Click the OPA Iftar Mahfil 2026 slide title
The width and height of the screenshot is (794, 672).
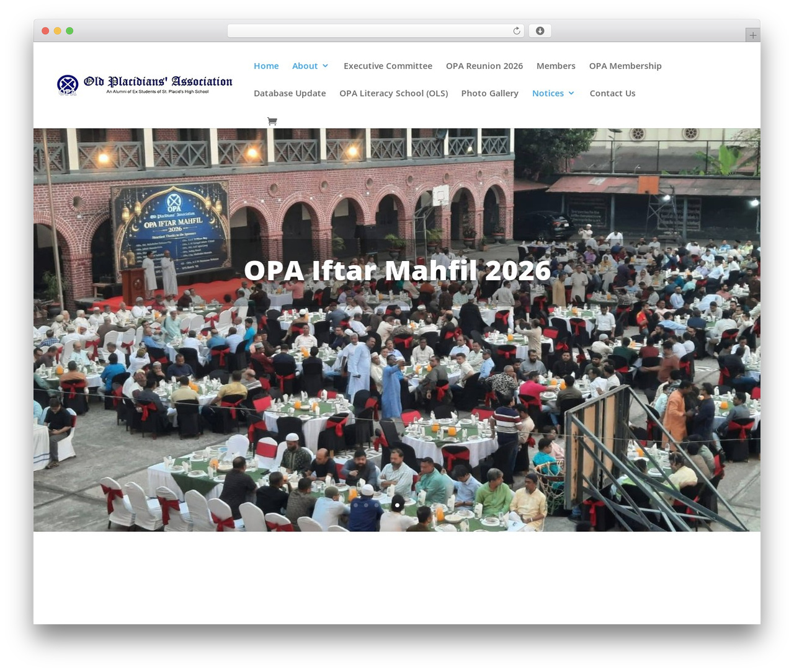click(397, 270)
